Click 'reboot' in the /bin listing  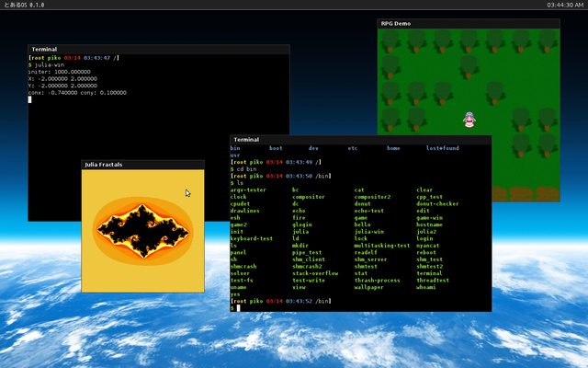click(x=426, y=252)
